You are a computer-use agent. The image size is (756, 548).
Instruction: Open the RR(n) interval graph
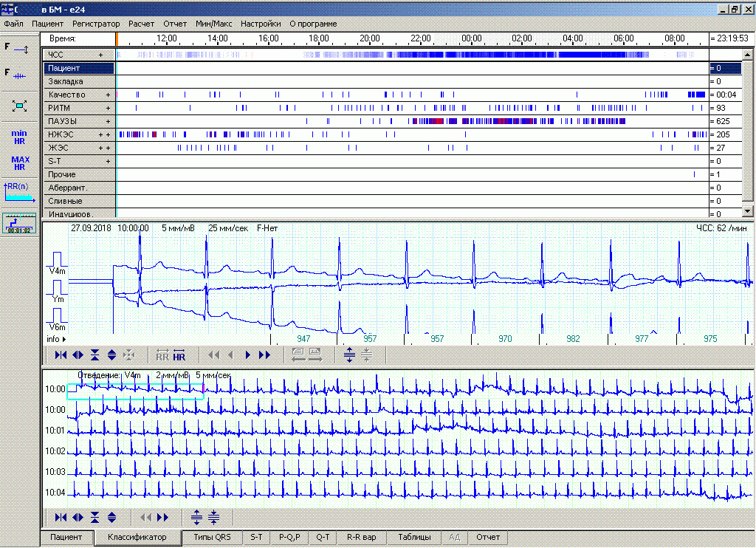[x=19, y=191]
